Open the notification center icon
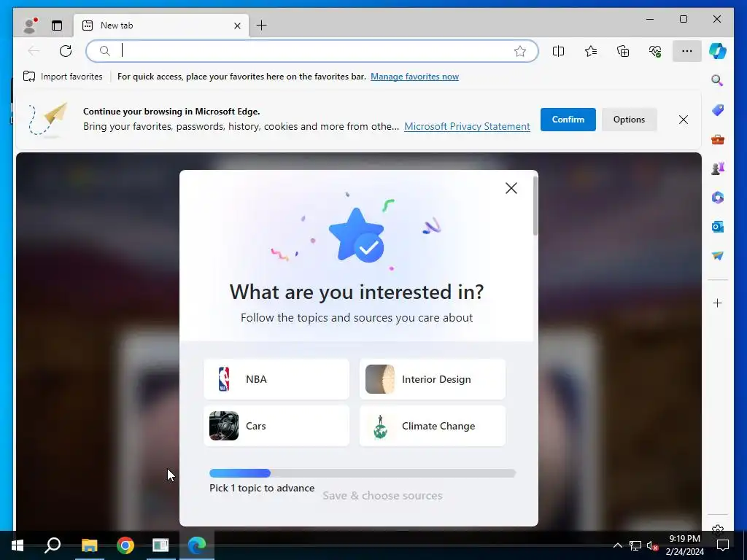 click(723, 545)
